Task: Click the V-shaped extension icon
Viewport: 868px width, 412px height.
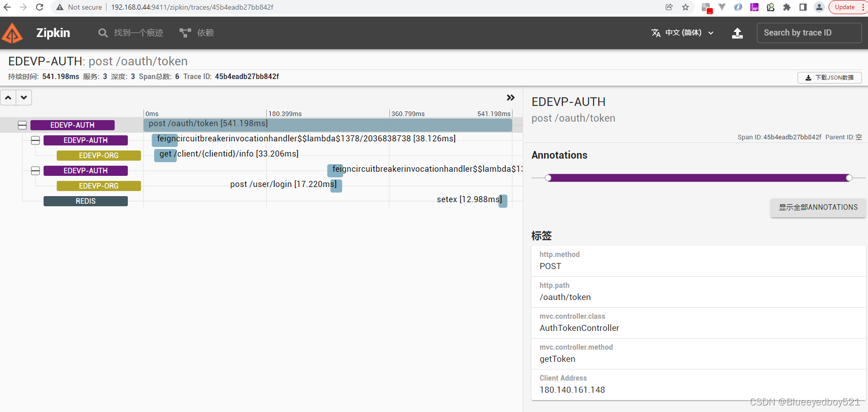Action: (x=722, y=7)
